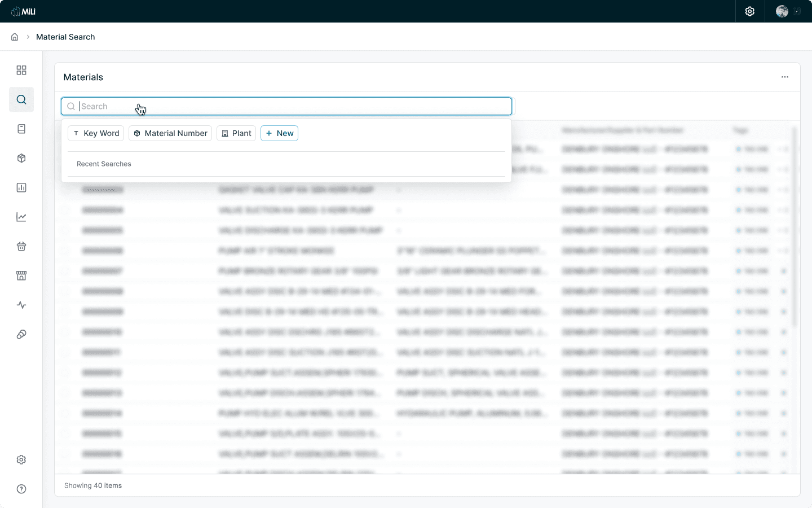This screenshot has width=812, height=508.
Task: Click the table vertical scrollbar
Action: click(795, 226)
